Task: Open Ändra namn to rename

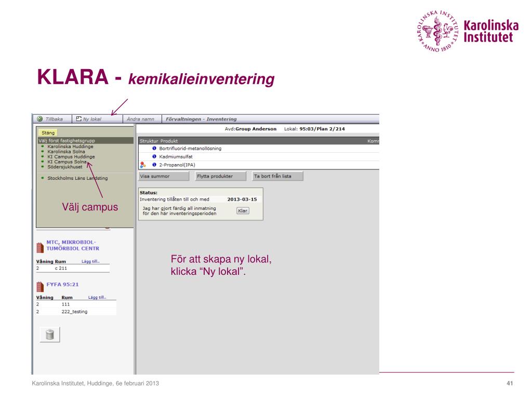Action: coord(140,119)
